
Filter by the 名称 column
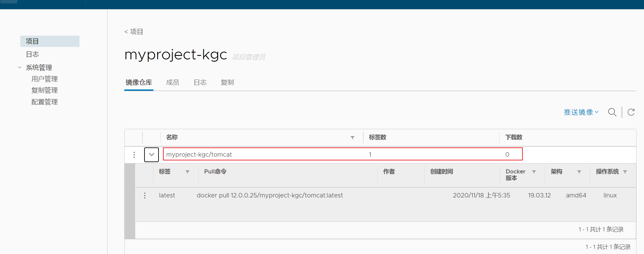tap(352, 137)
